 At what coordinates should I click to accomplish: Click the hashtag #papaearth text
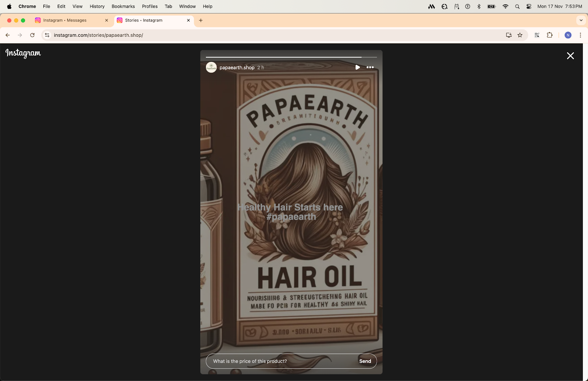291,217
